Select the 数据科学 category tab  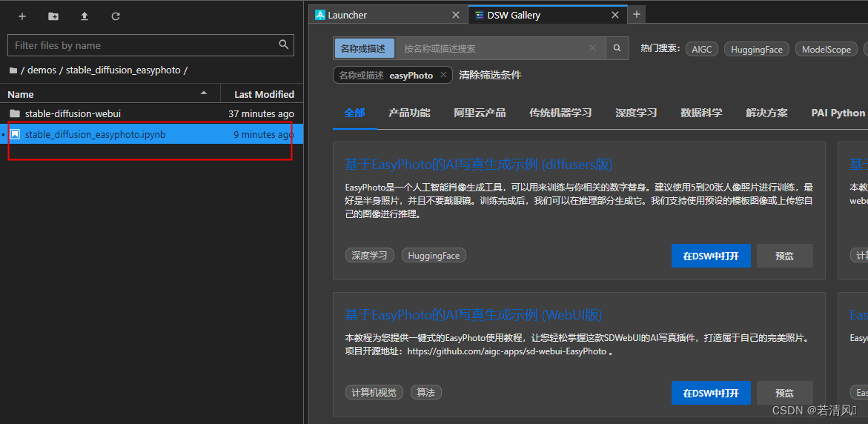click(x=701, y=113)
